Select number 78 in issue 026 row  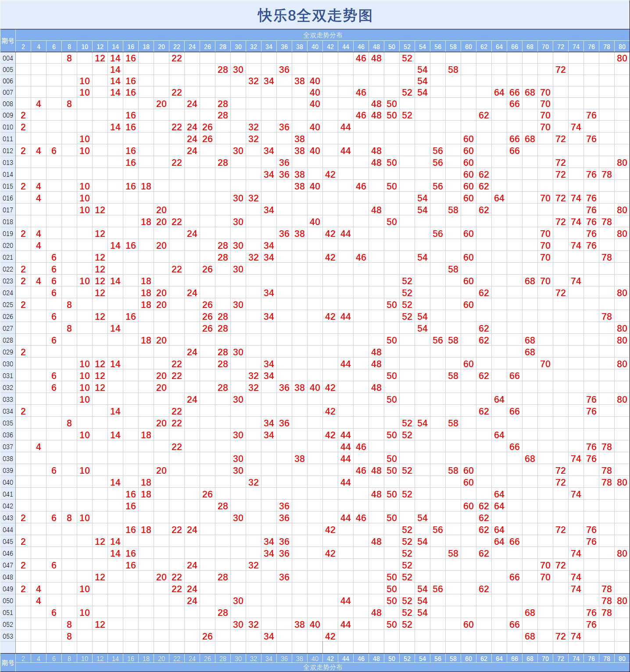(607, 316)
